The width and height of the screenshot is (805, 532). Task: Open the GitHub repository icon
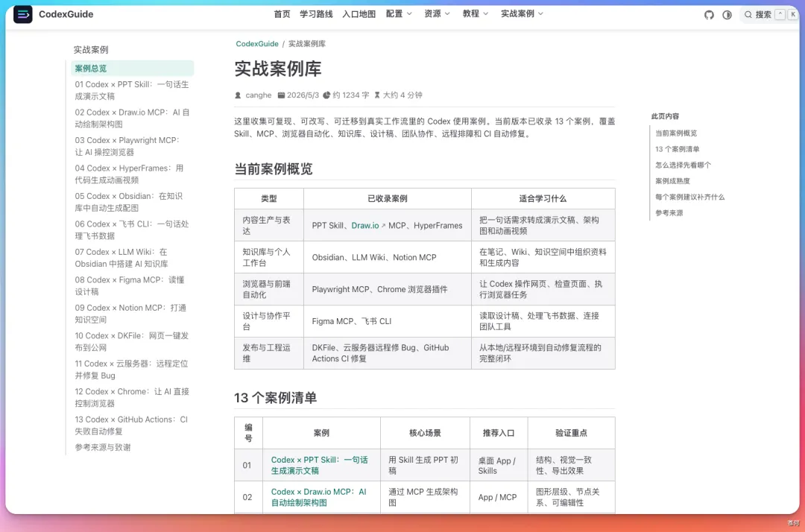pos(709,15)
